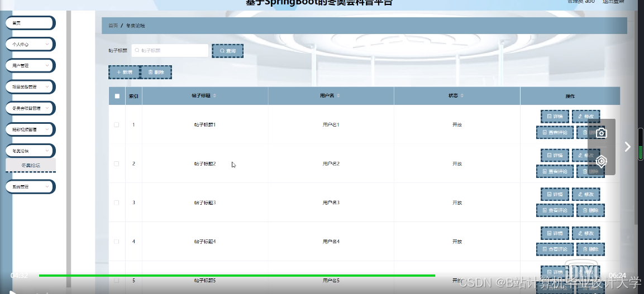The image size is (644, 294).
Task: Open 详情 for the 帖子标题4 row
Action: click(x=555, y=233)
